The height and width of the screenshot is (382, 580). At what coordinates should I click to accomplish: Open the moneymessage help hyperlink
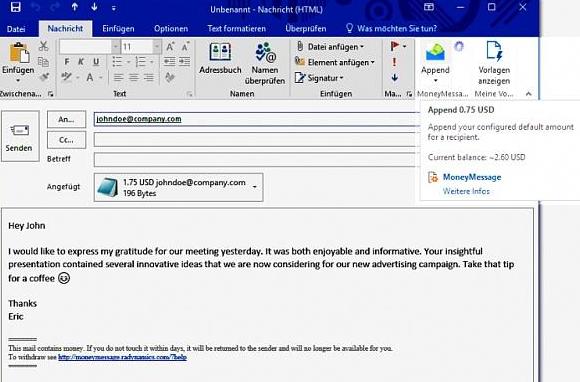coord(122,357)
